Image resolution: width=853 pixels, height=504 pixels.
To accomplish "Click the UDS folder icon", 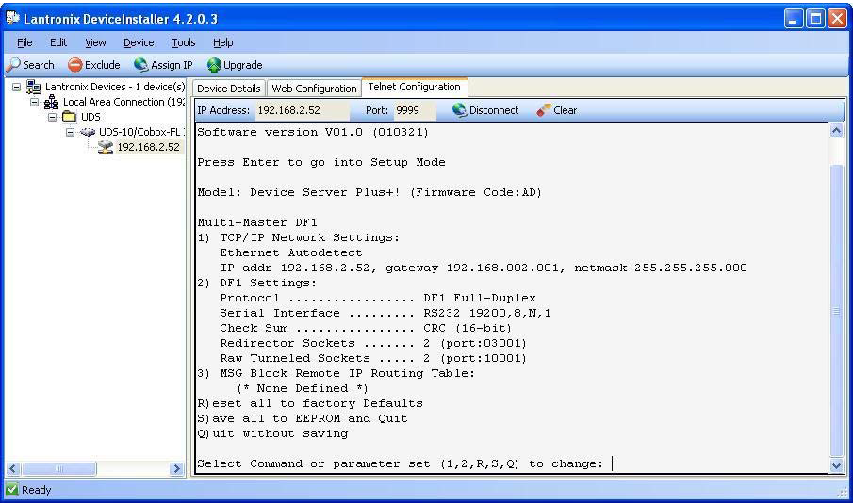I will coord(69,117).
